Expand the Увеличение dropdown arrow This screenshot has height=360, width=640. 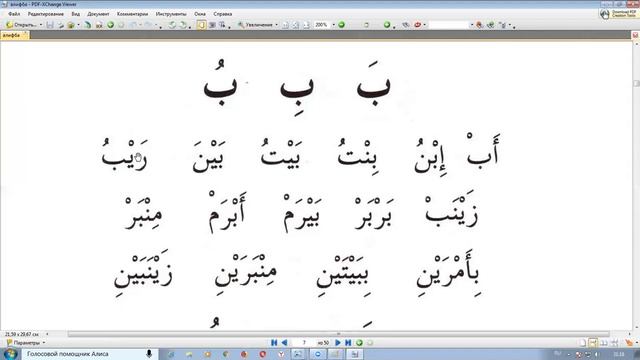click(x=276, y=25)
